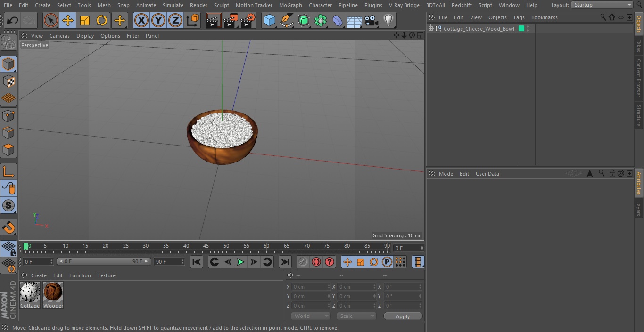
Task: Open the viewport Cameras menu
Action: point(59,36)
